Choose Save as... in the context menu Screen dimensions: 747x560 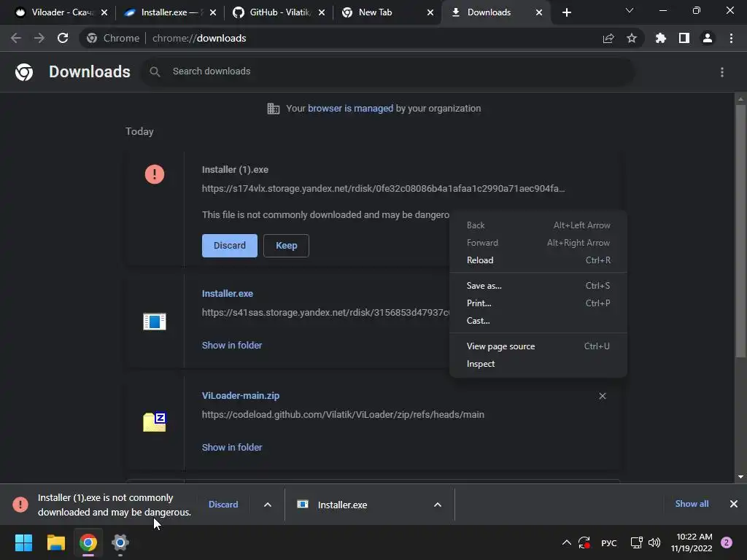pyautogui.click(x=538, y=286)
